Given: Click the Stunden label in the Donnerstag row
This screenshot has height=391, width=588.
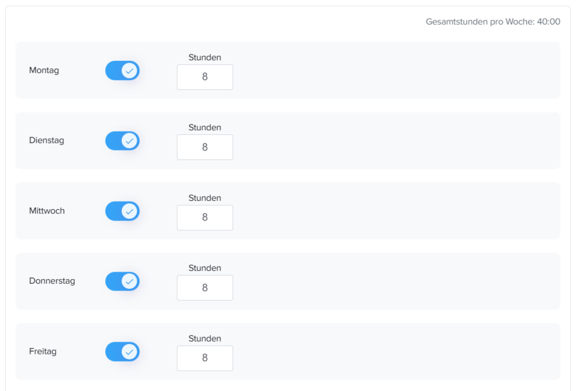Looking at the screenshot, I should point(205,268).
